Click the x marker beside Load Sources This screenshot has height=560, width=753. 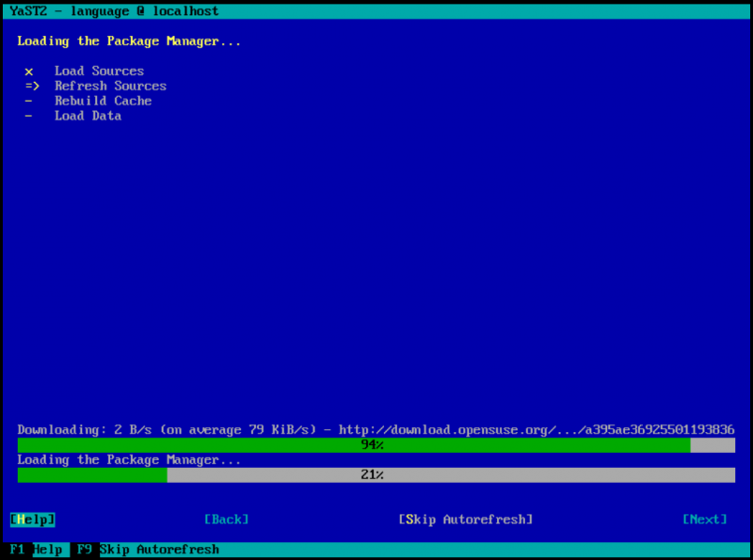[28, 72]
